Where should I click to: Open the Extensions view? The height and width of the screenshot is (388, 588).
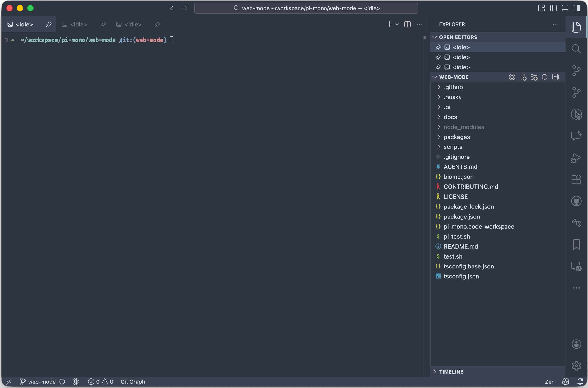pos(576,180)
